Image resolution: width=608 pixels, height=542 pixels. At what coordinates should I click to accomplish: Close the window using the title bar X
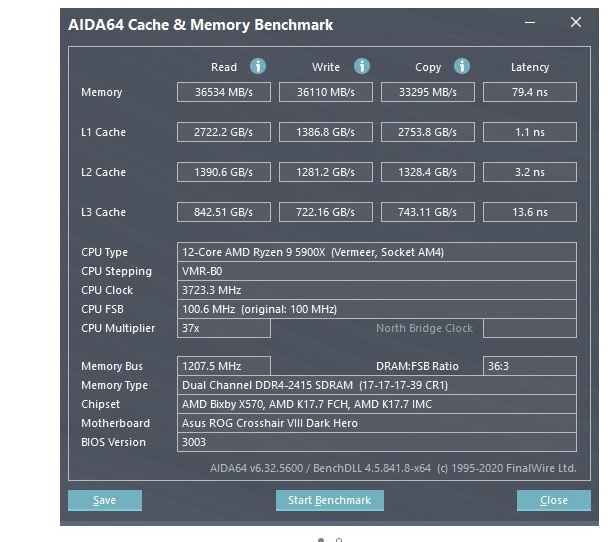click(575, 23)
